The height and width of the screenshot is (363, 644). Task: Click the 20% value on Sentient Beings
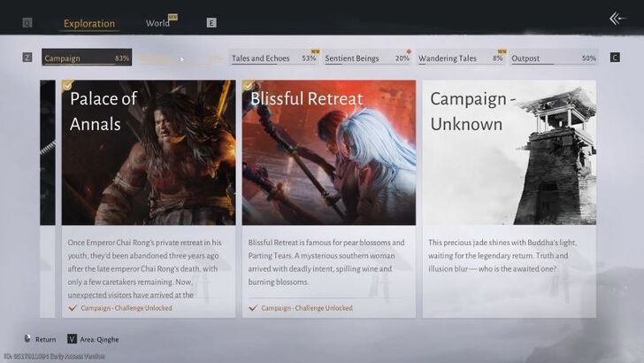point(402,58)
